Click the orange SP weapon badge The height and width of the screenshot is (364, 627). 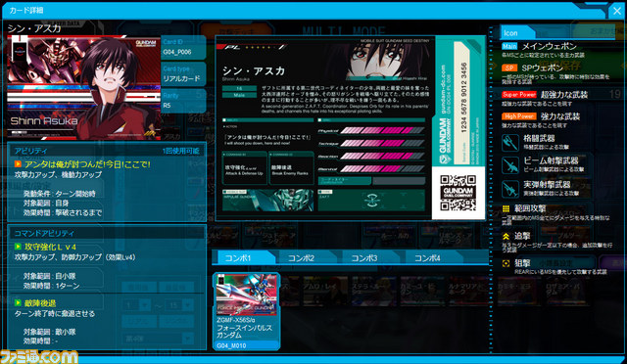pos(509,68)
